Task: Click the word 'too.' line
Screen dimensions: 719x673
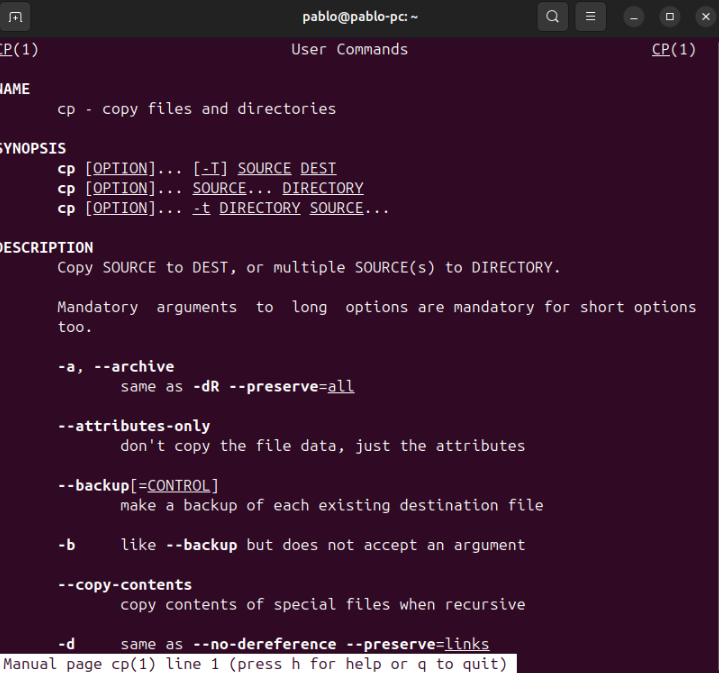Action: tap(74, 327)
